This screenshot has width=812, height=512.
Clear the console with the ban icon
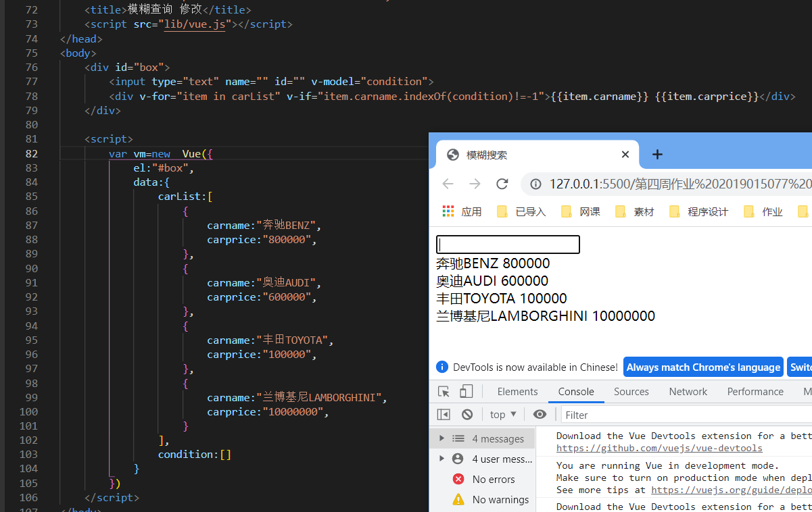tap(467, 414)
